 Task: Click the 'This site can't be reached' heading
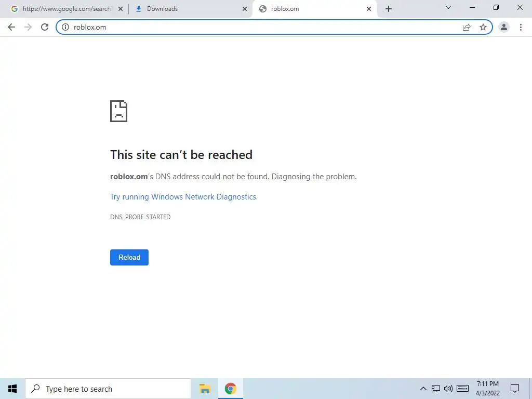tap(181, 155)
